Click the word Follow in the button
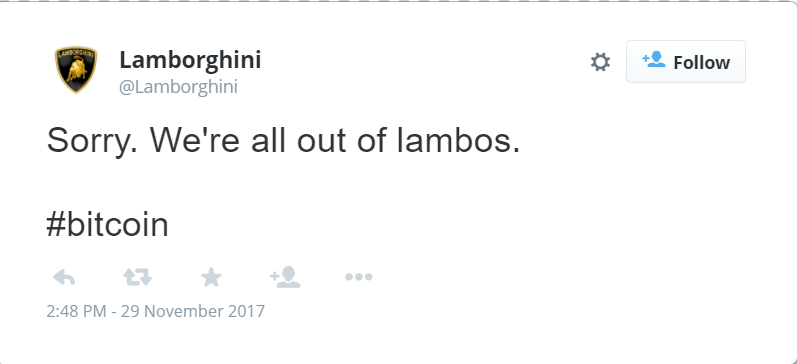Viewport: 797px width, 364px height. [701, 63]
